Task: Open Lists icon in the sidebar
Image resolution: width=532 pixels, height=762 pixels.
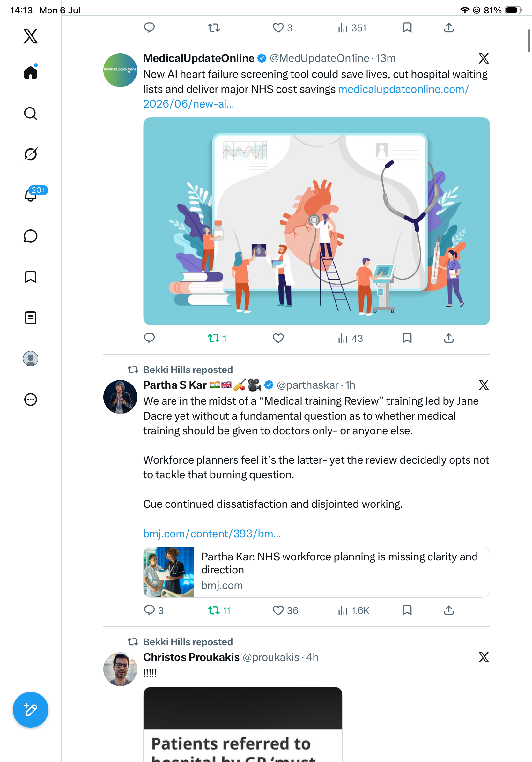Action: pos(31,317)
